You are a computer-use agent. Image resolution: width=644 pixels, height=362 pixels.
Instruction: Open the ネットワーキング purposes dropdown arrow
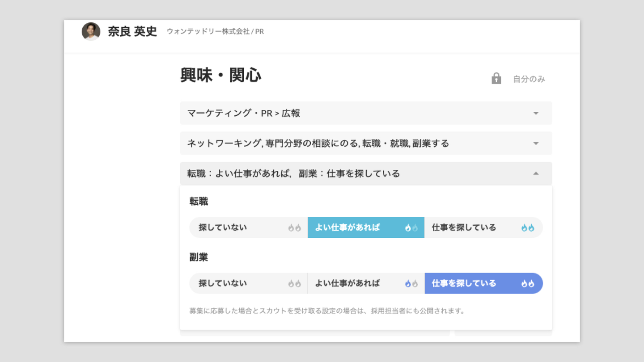pyautogui.click(x=536, y=143)
